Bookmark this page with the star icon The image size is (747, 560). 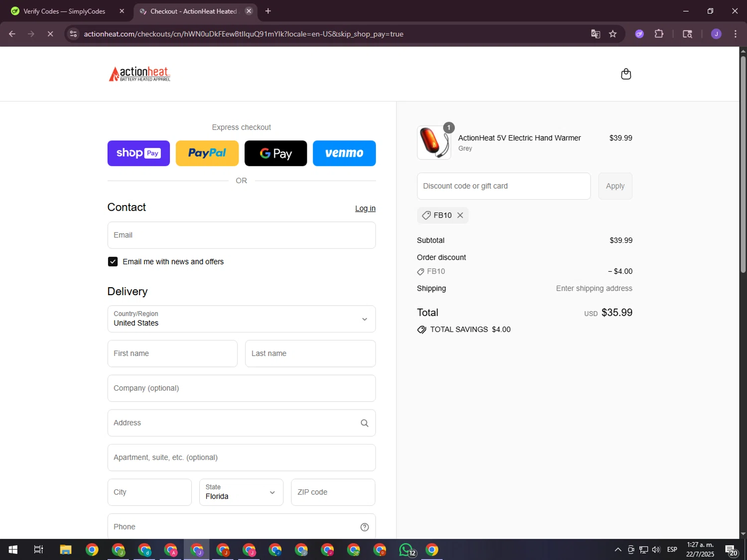pos(613,34)
